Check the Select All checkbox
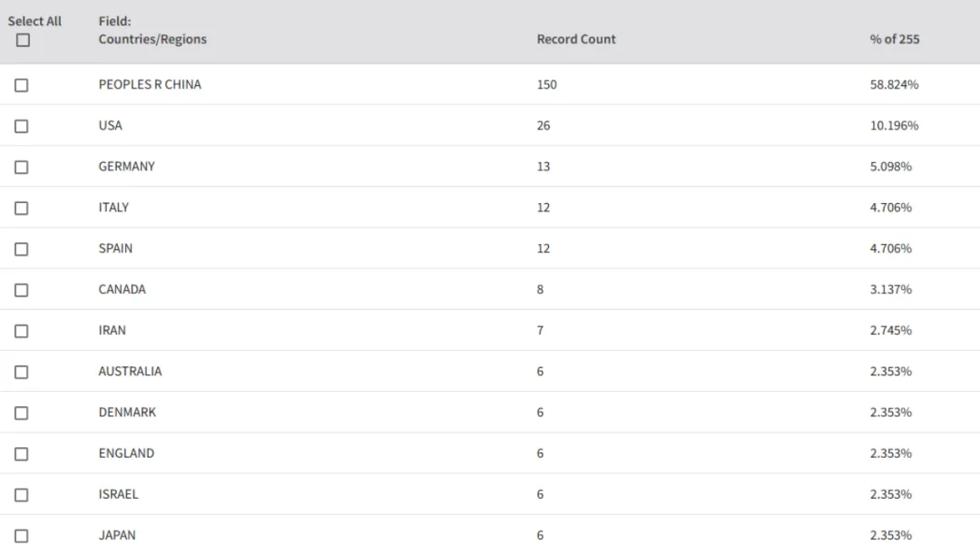 [23, 41]
